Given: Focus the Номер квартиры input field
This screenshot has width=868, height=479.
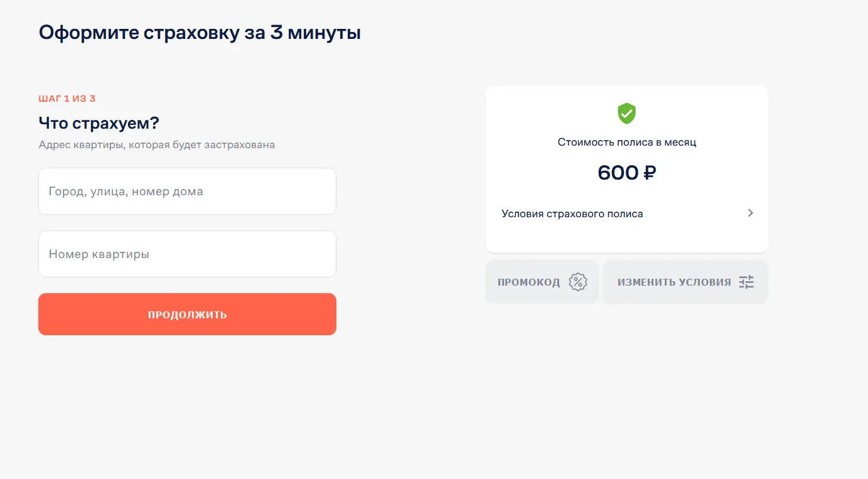Looking at the screenshot, I should pyautogui.click(x=187, y=254).
